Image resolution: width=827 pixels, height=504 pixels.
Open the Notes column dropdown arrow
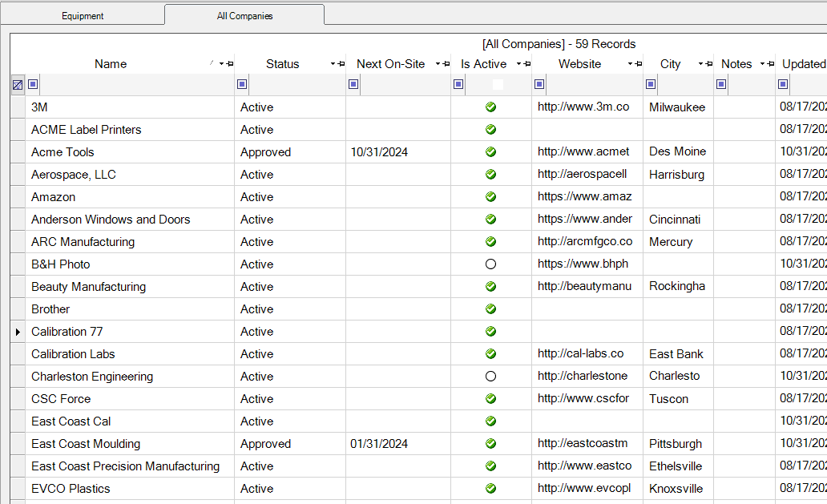pos(762,64)
